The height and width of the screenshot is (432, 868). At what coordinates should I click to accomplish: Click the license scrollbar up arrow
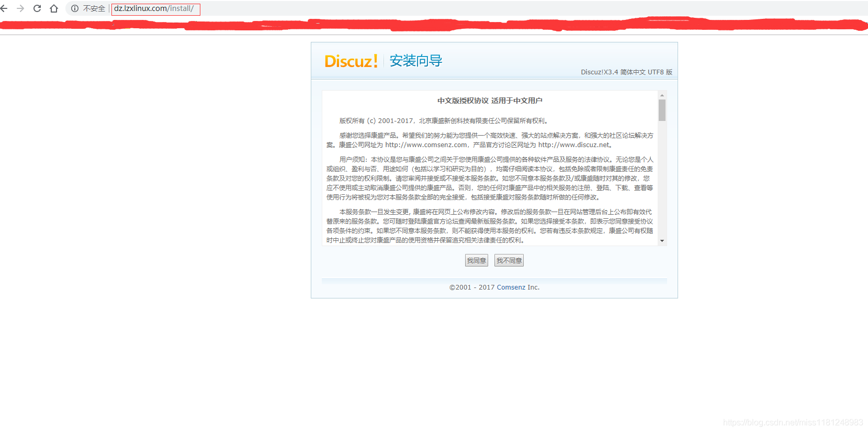pos(662,95)
